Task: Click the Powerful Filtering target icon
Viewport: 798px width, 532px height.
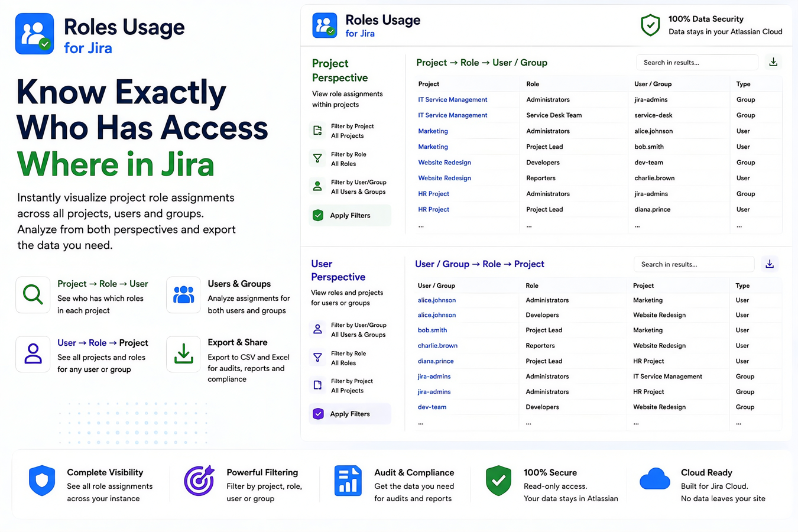Action: [x=199, y=481]
